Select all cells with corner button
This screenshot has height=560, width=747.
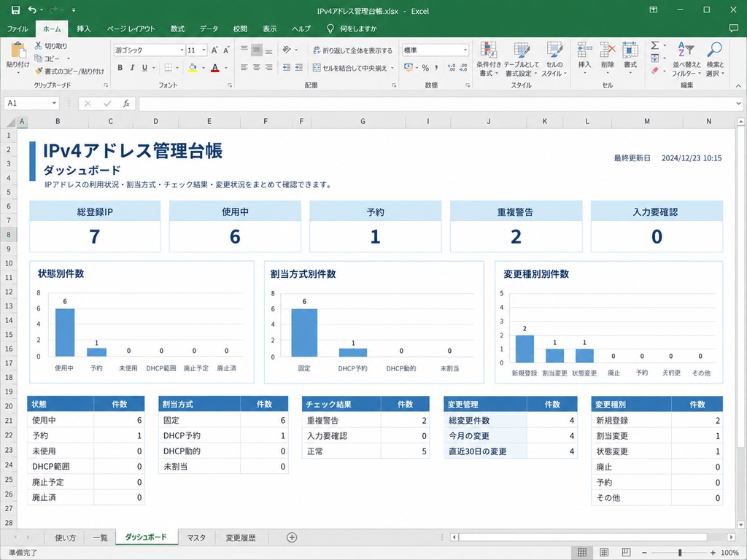10,122
